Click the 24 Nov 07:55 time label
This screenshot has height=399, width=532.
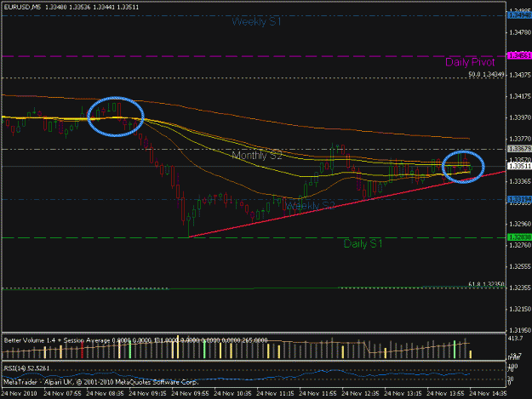click(62, 394)
